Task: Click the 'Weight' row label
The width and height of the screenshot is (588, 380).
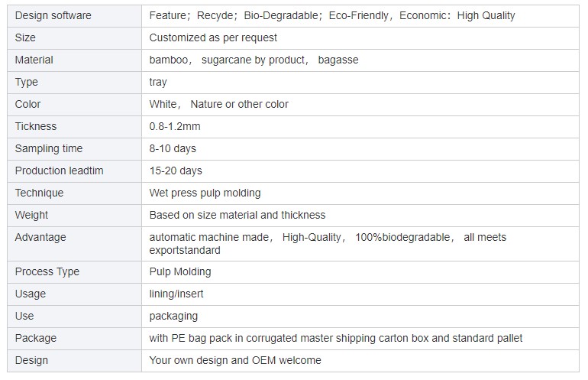Action: (31, 215)
